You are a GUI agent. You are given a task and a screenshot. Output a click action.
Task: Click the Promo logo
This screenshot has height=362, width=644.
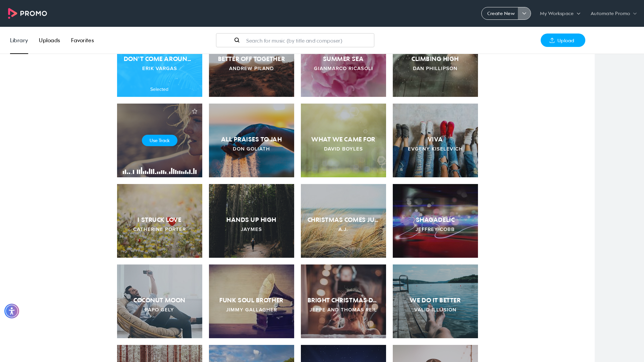pos(28,13)
